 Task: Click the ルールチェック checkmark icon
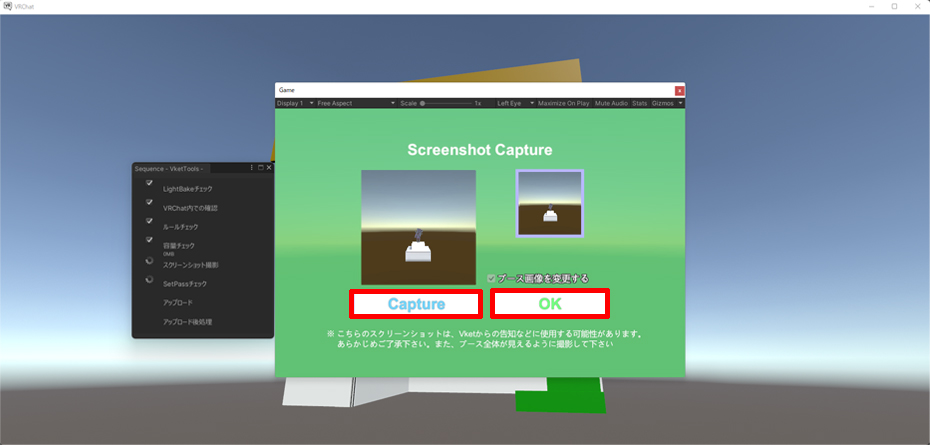149,222
